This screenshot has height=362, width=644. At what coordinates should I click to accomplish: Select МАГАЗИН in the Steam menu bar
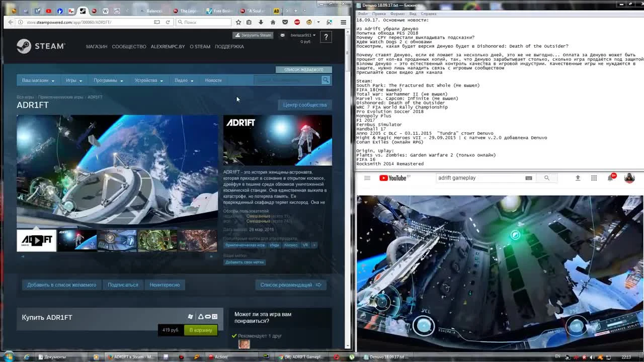point(96,46)
